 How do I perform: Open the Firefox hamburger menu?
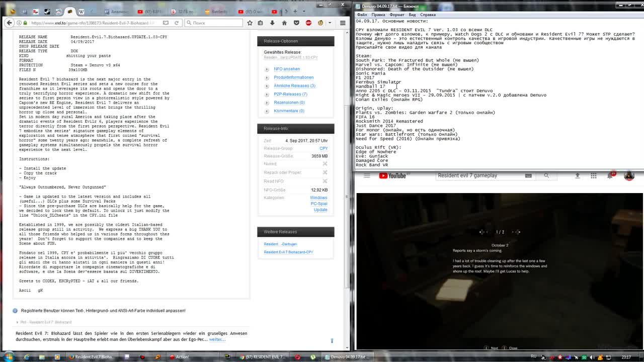[x=343, y=23]
